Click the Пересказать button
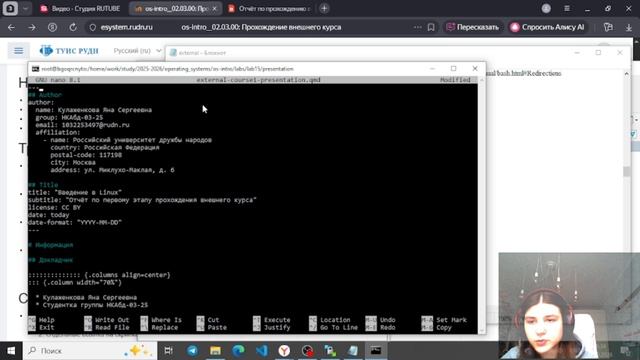Screen dimensions: 640x360 tap(473, 27)
